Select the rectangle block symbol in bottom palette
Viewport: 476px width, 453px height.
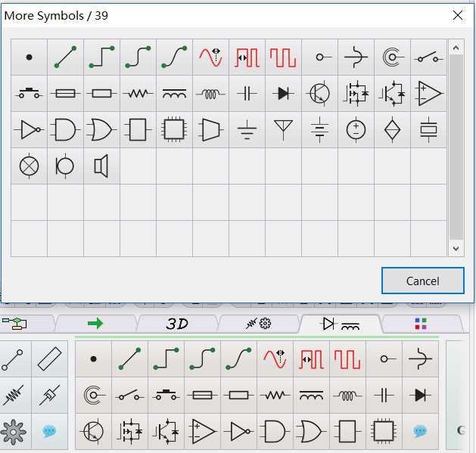coord(347,432)
